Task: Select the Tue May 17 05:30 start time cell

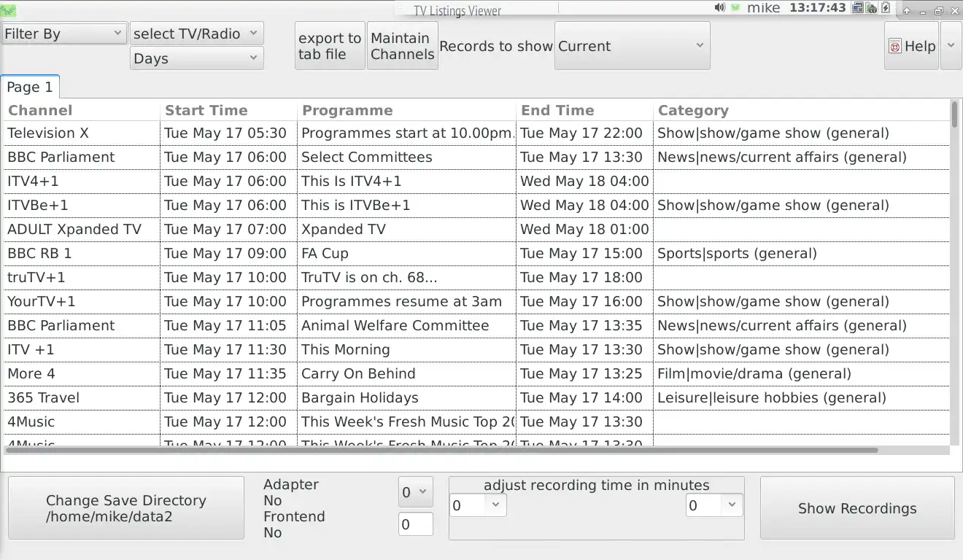Action: pyautogui.click(x=229, y=133)
